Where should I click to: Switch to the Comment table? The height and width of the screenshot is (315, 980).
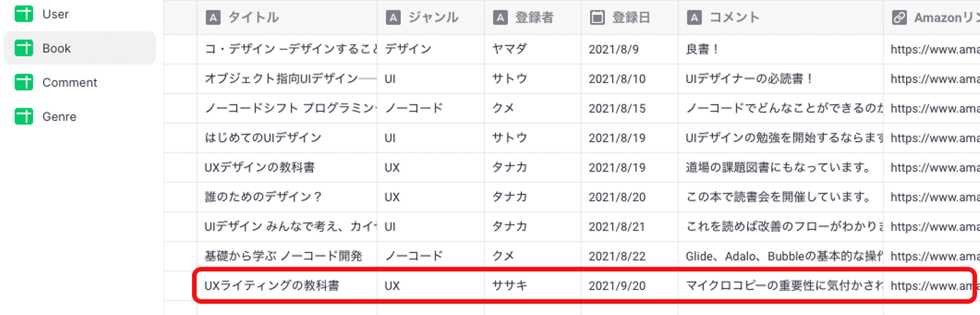(x=69, y=82)
